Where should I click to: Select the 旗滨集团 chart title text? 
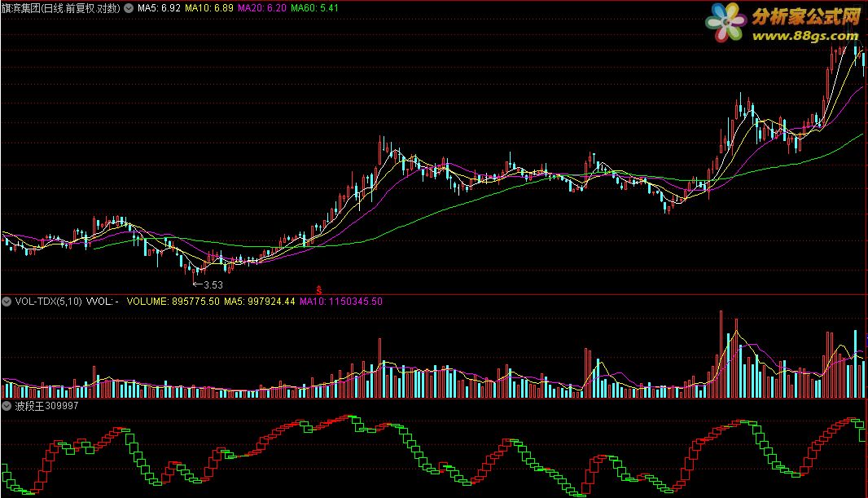click(x=61, y=8)
